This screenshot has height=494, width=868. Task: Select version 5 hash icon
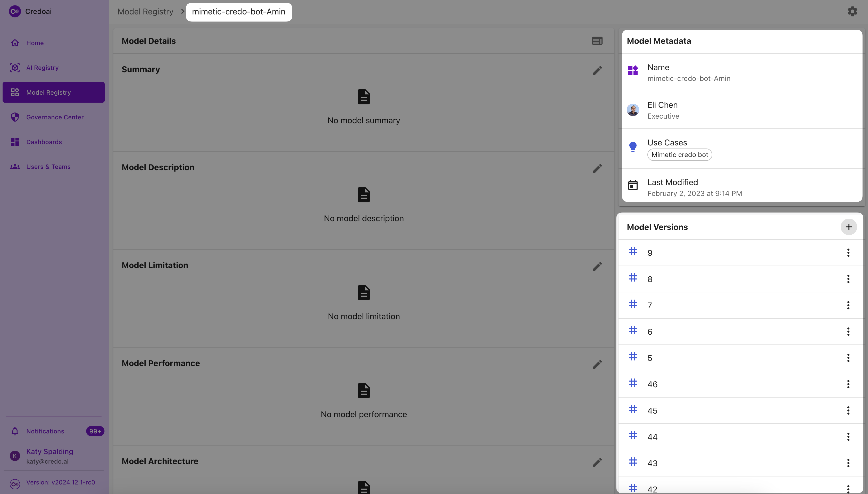pos(633,357)
